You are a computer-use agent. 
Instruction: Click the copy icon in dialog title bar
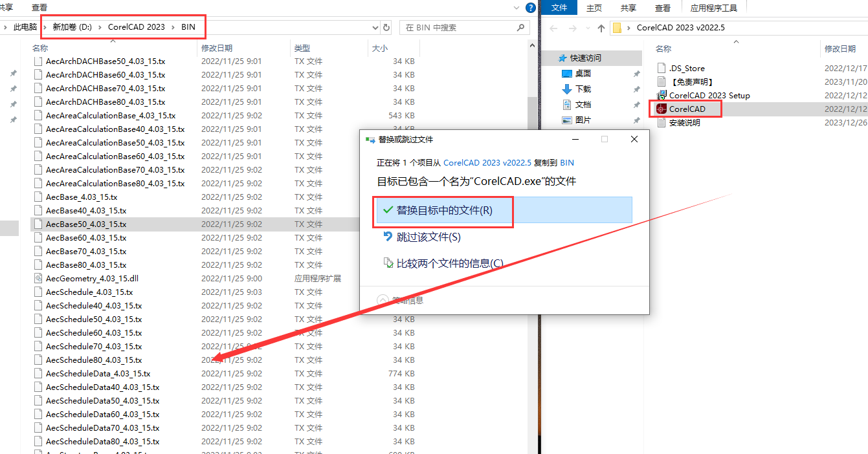tap(370, 139)
